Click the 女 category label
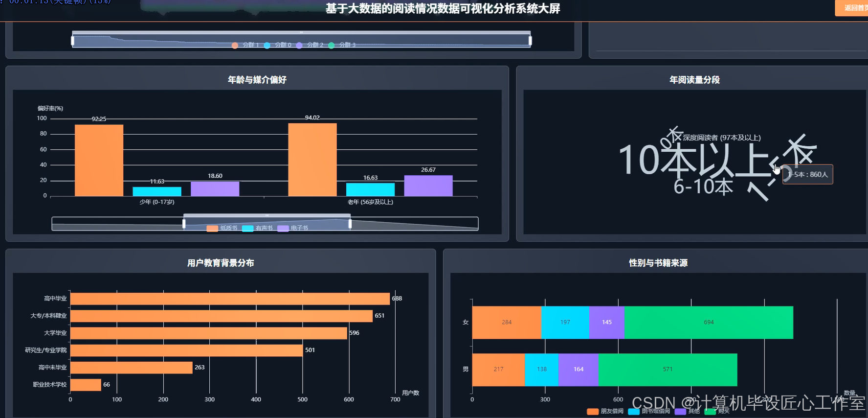Screen dimensions: 868x418 466,322
